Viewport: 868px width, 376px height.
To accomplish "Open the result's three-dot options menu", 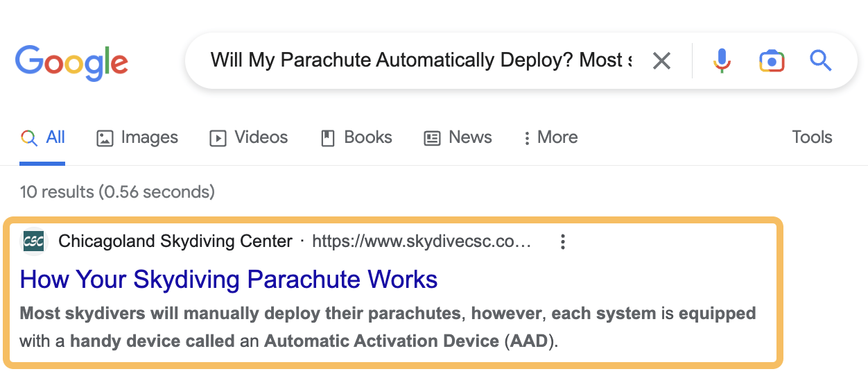I will coord(563,241).
